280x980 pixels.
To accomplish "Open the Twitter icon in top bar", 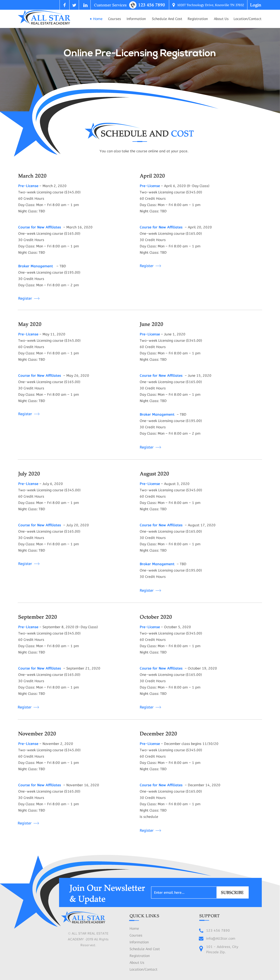I will (x=74, y=5).
